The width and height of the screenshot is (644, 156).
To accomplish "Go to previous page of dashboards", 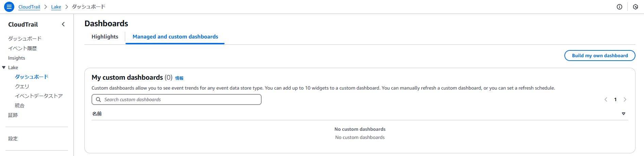I will point(606,99).
